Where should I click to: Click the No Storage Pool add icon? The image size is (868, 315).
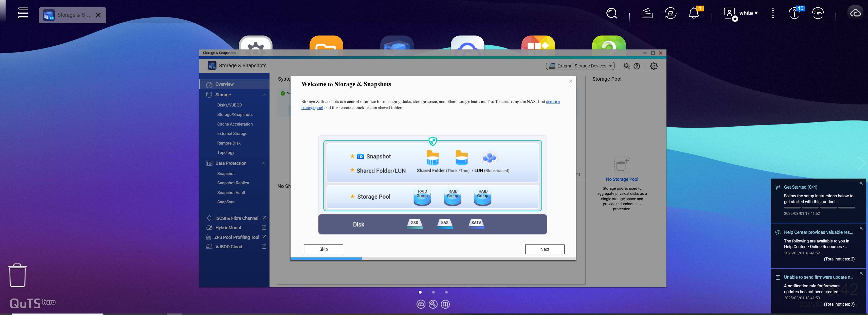(x=622, y=165)
